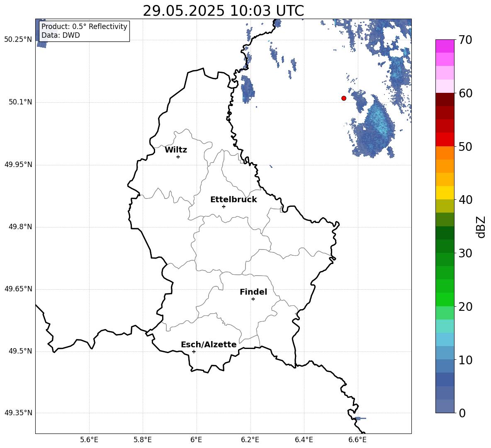Viewport: 491px width, 448px height.
Task: Pick the orange swatch just below 50 dBZ
Action: tap(445, 153)
